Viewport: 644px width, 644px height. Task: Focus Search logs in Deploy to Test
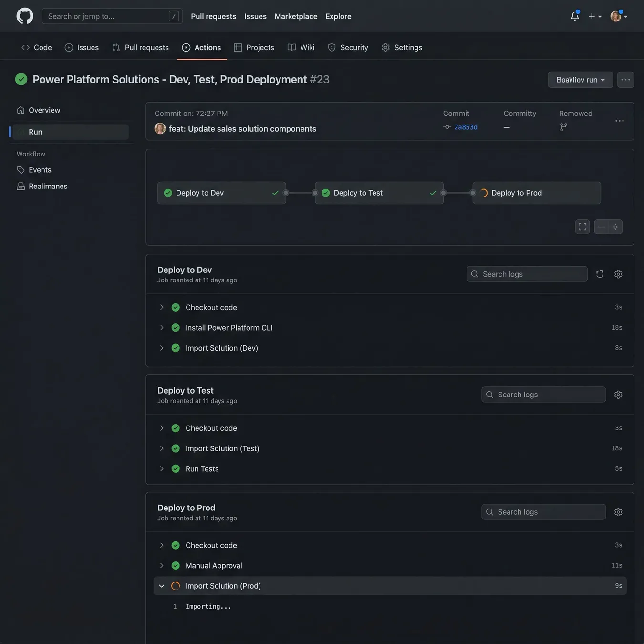(x=544, y=395)
